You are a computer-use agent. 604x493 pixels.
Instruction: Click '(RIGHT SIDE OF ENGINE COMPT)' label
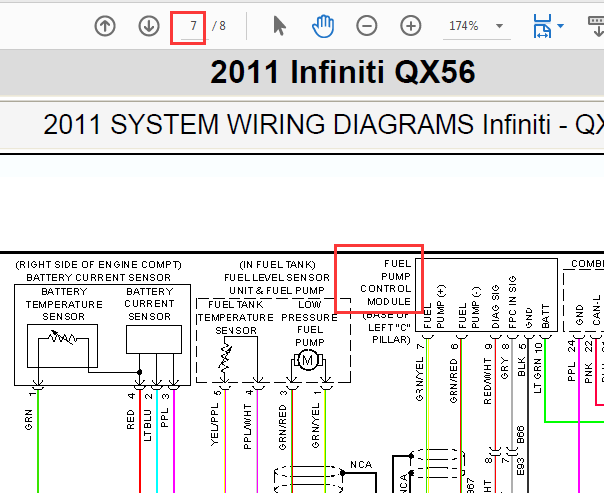point(99,265)
